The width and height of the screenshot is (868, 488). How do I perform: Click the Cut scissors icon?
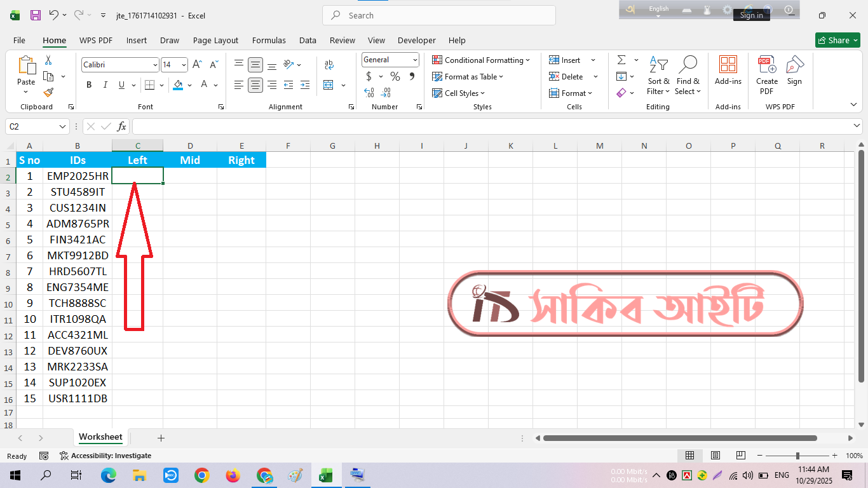point(48,60)
